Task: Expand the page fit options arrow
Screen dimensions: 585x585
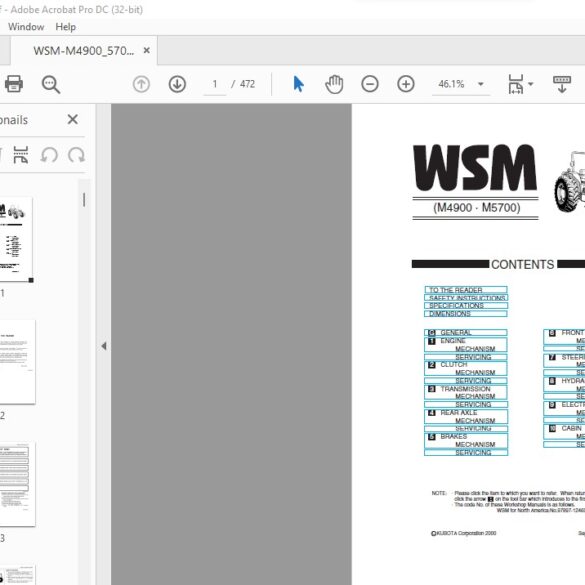Action: tap(531, 84)
